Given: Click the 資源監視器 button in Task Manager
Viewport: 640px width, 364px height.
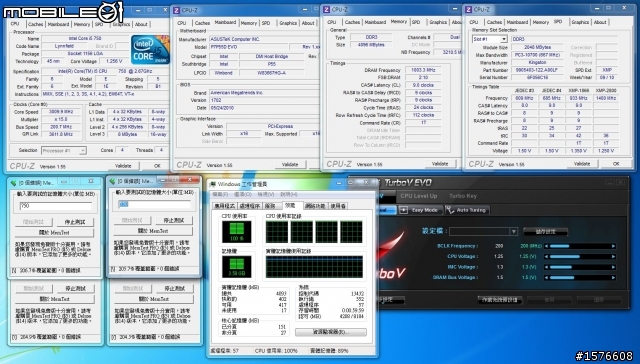Looking at the screenshot, I should 331,332.
